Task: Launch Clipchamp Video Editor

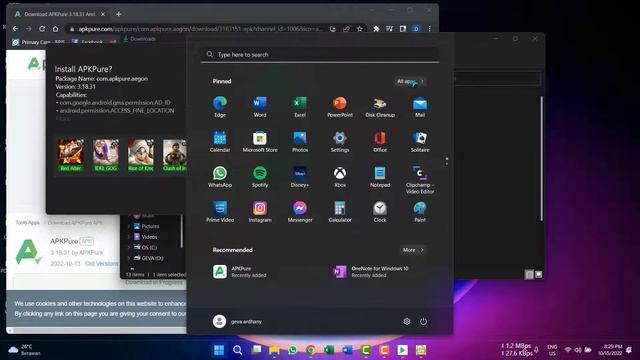Action: coord(420,180)
